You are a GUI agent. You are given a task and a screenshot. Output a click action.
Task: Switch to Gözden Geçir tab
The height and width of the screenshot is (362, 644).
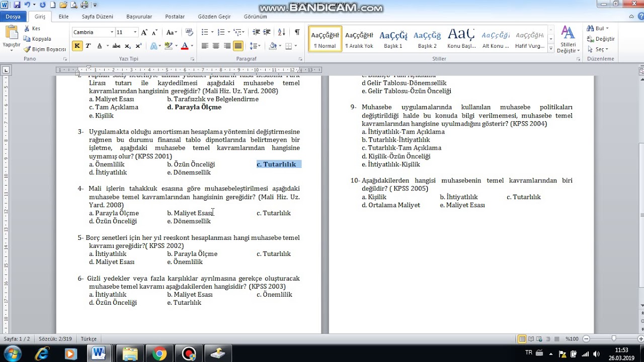click(x=214, y=17)
